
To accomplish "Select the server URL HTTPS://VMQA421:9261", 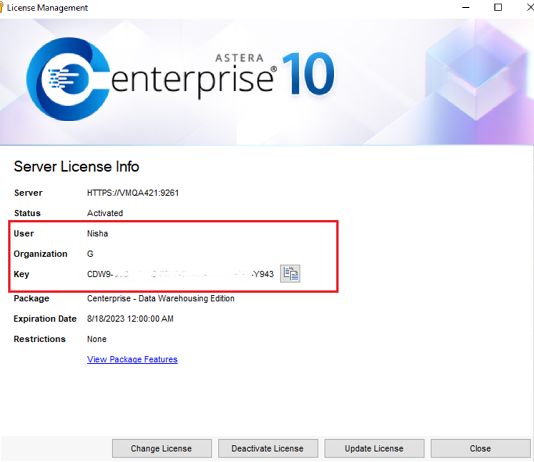I will point(133,193).
